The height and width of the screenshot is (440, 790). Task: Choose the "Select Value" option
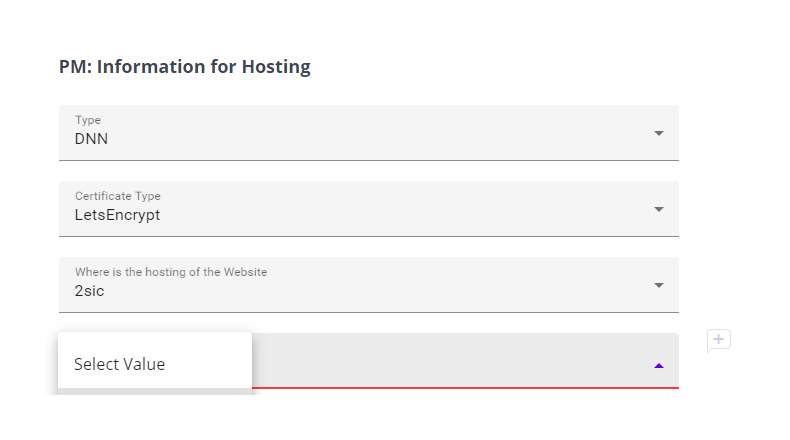pos(120,364)
